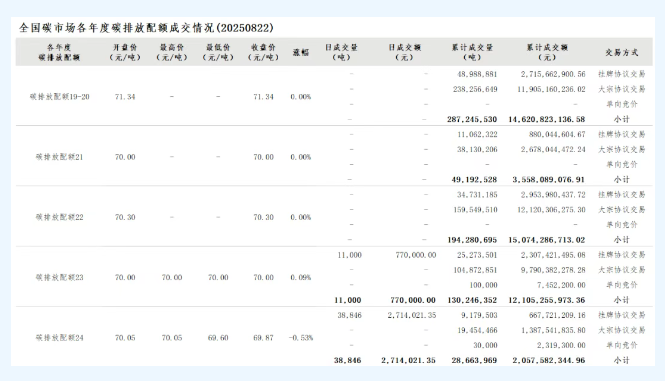Click the -0.53% change for 配额24

(301, 338)
